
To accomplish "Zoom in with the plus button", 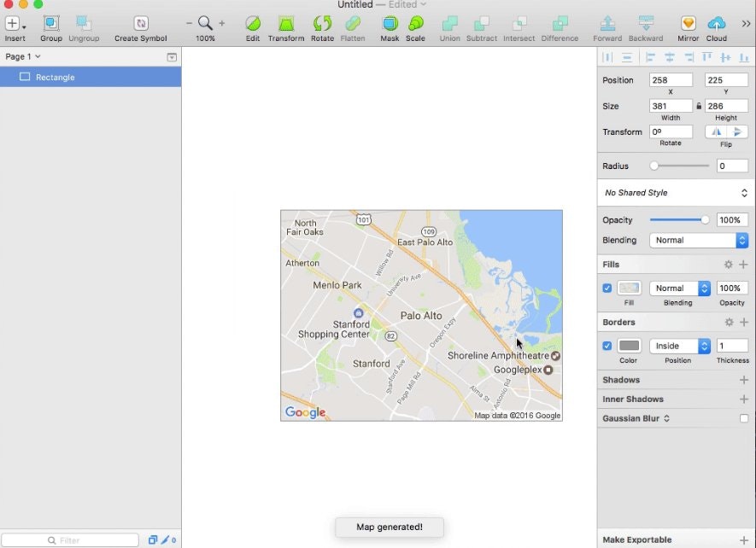I will tap(222, 23).
